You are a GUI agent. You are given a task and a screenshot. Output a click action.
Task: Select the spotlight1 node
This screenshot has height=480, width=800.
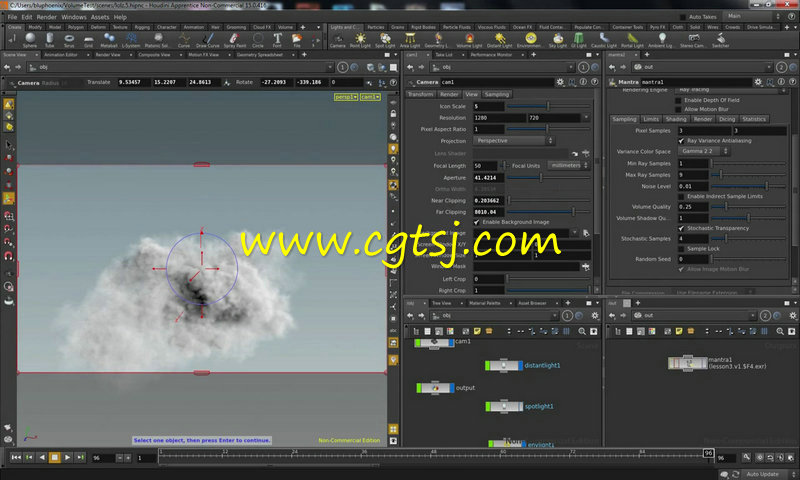[504, 407]
